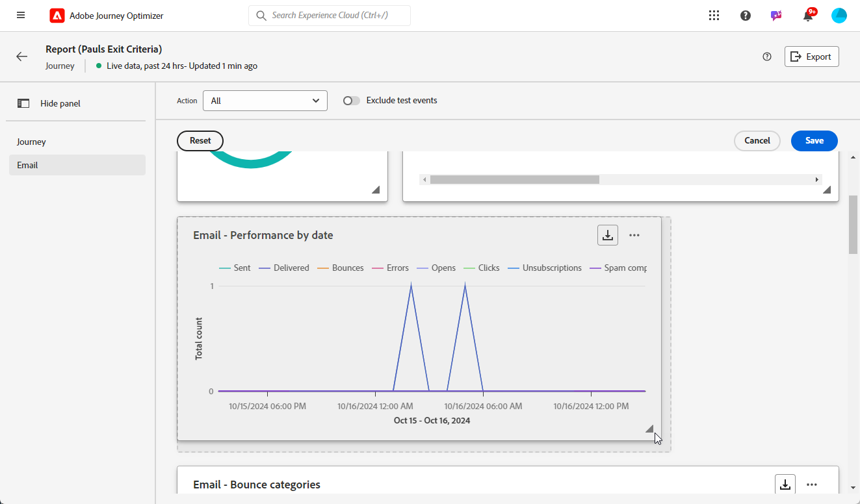Download Email Bounce categories widget

pyautogui.click(x=785, y=484)
